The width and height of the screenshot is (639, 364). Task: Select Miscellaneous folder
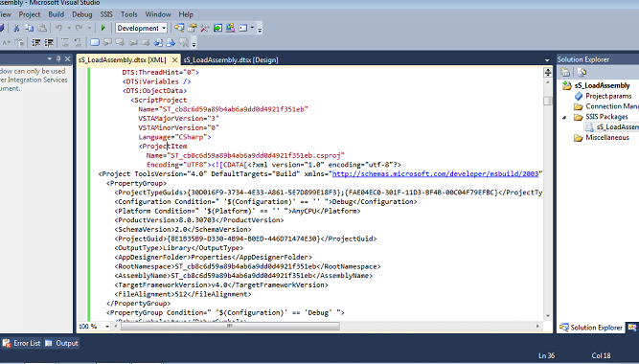[x=607, y=138]
